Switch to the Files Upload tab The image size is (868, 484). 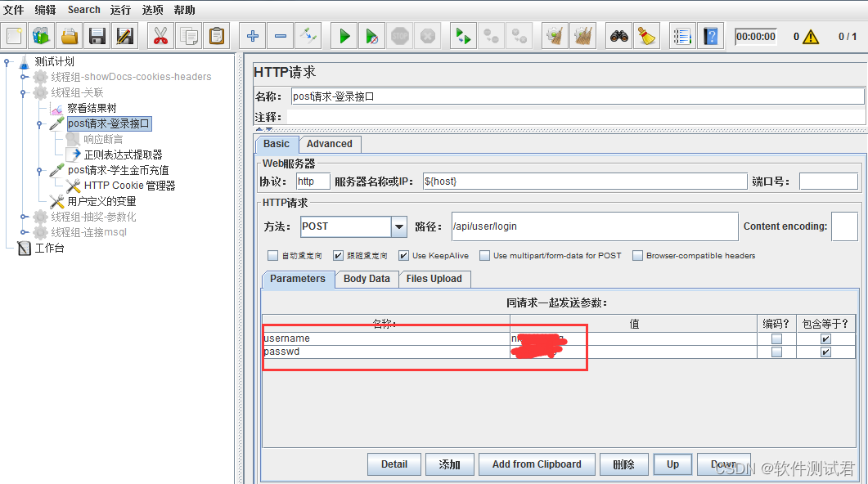[434, 279]
